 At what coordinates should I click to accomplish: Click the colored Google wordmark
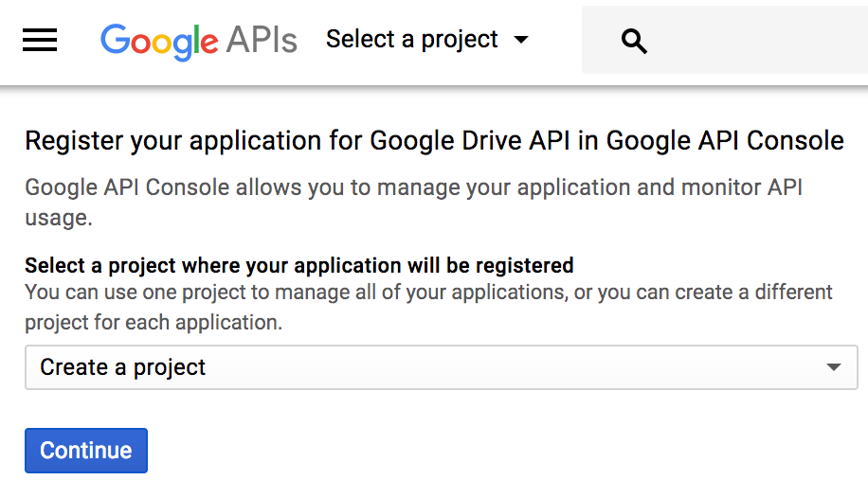click(159, 40)
